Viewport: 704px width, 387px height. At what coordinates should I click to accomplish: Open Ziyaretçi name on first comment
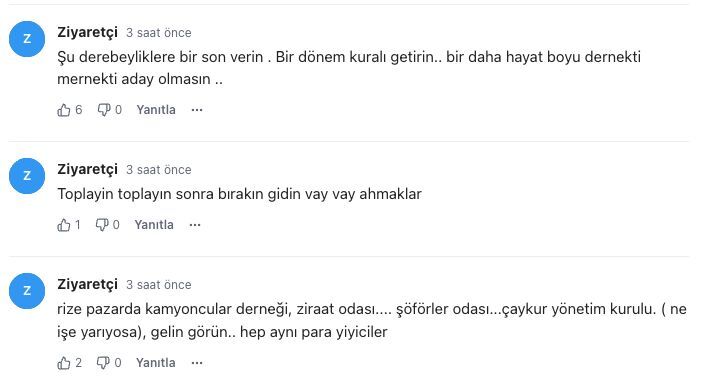point(88,32)
